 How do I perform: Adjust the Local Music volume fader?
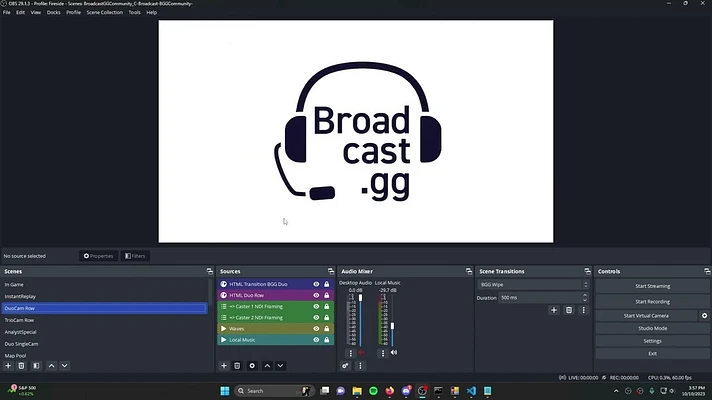(392, 326)
